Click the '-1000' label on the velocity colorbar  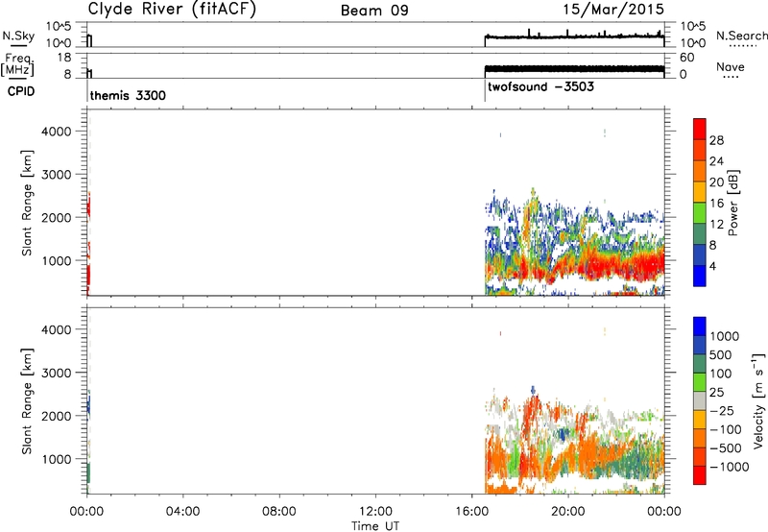click(x=729, y=467)
